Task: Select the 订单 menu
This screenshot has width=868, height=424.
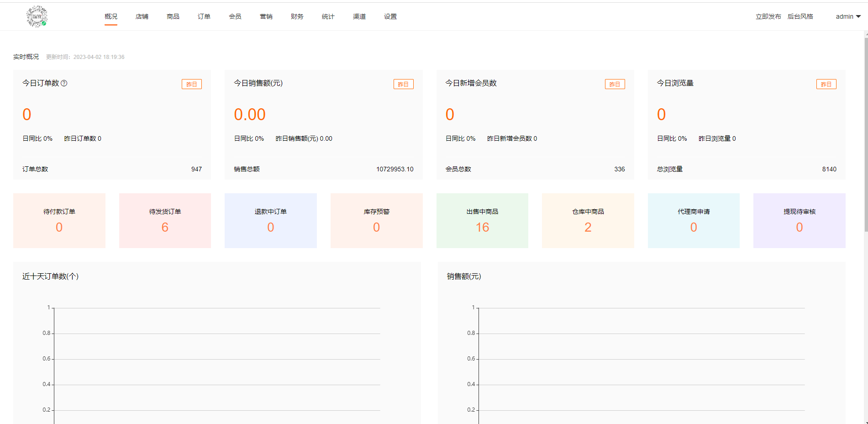Action: (204, 16)
